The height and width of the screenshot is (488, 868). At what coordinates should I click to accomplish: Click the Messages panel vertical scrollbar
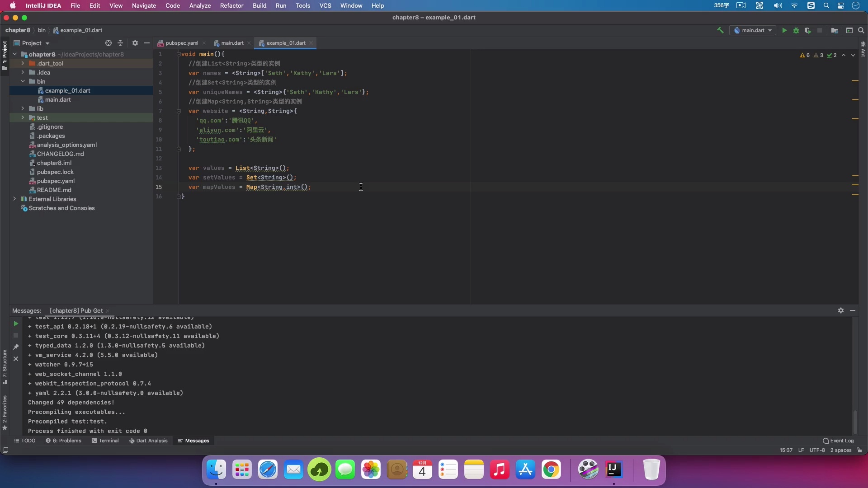coord(855,421)
